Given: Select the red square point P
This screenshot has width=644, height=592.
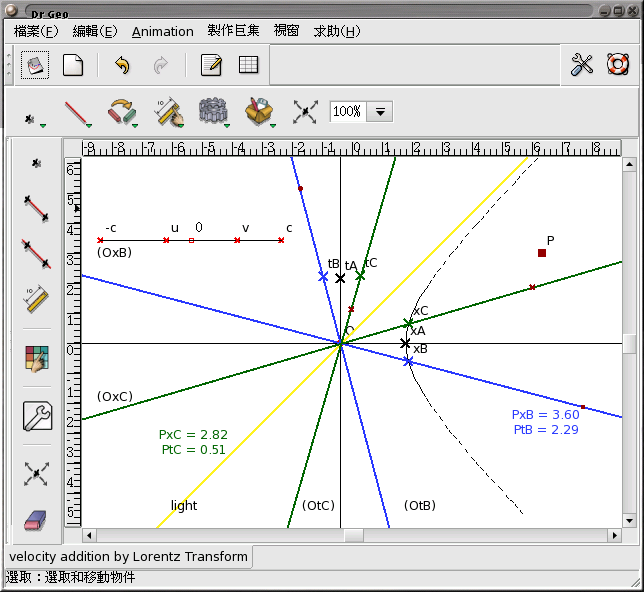Looking at the screenshot, I should click(542, 253).
